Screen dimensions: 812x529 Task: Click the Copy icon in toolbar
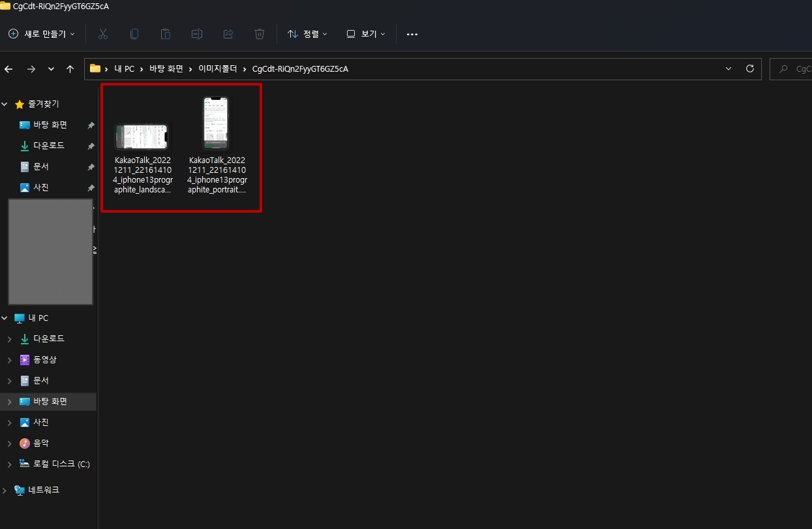click(134, 34)
